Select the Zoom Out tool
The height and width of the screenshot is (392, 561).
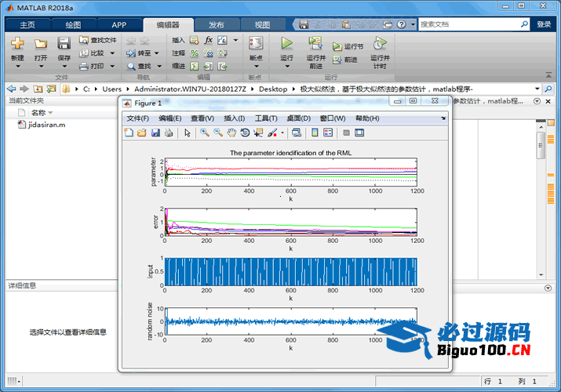coord(218,133)
